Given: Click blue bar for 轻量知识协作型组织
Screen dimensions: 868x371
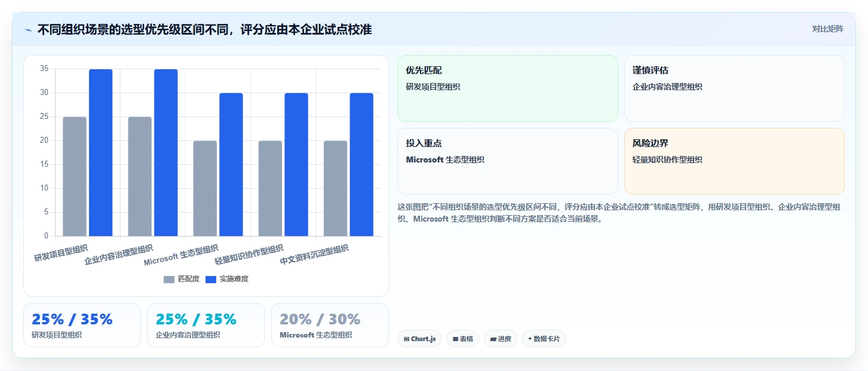Looking at the screenshot, I should coord(296,164).
